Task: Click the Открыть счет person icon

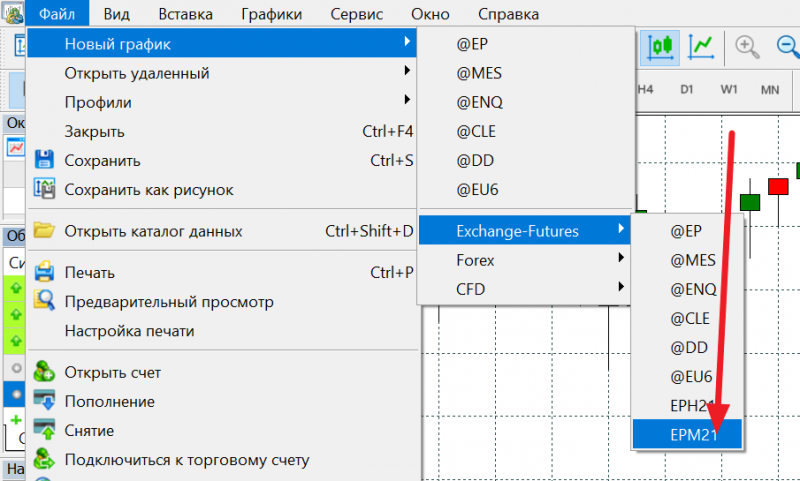Action: click(x=43, y=372)
